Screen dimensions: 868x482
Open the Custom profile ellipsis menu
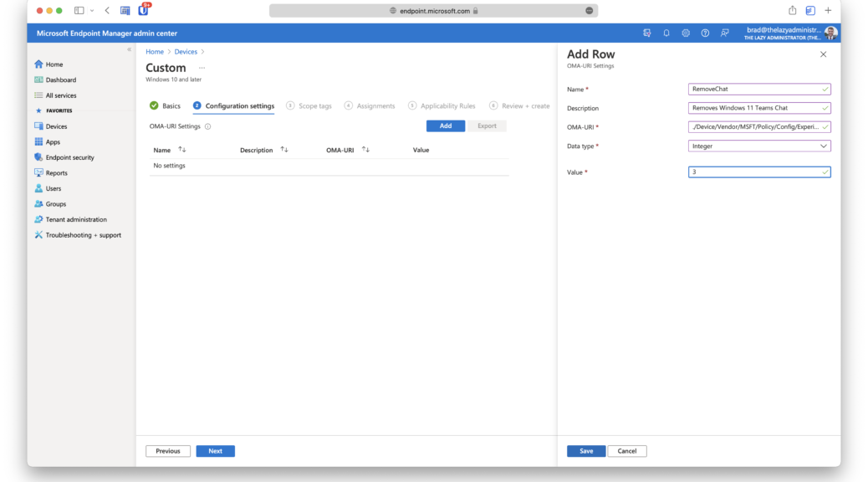(x=202, y=68)
